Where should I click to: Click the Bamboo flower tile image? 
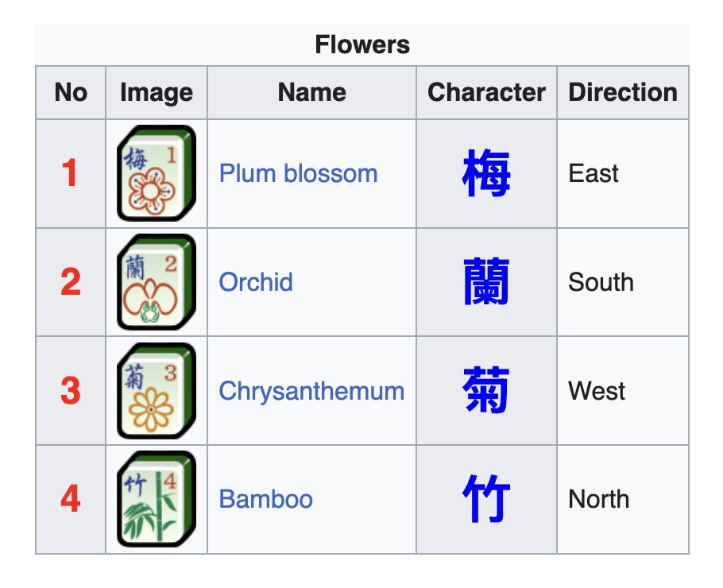156,499
